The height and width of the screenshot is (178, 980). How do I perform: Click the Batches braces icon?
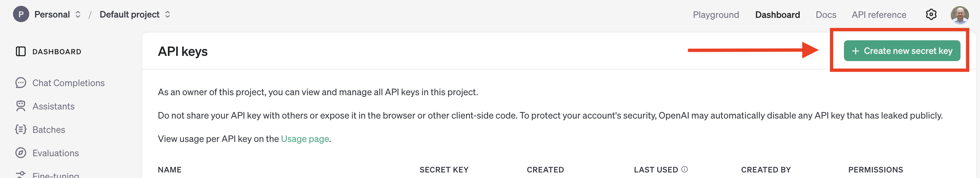click(20, 129)
